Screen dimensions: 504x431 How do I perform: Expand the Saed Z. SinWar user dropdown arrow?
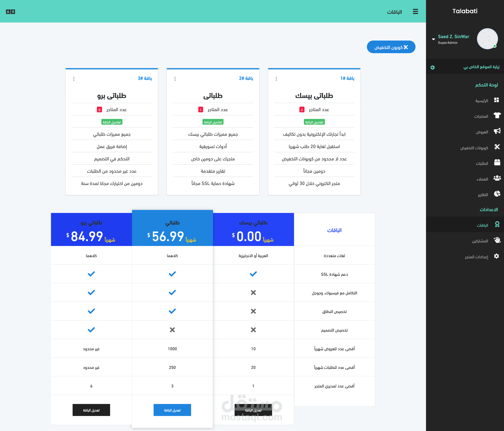pyautogui.click(x=433, y=39)
